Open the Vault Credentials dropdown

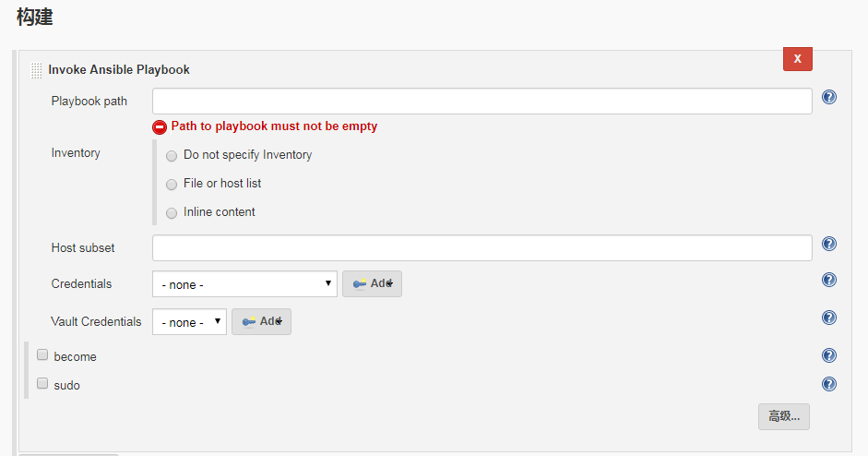pos(189,322)
